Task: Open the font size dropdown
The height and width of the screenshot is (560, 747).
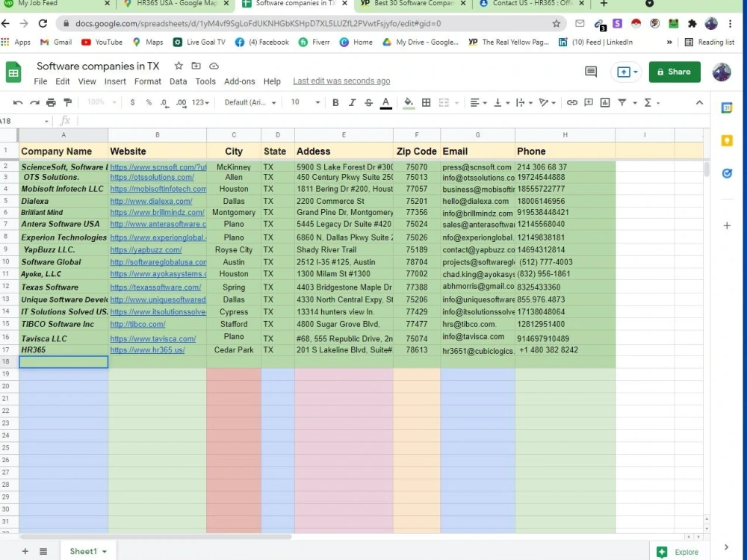Action: click(305, 102)
